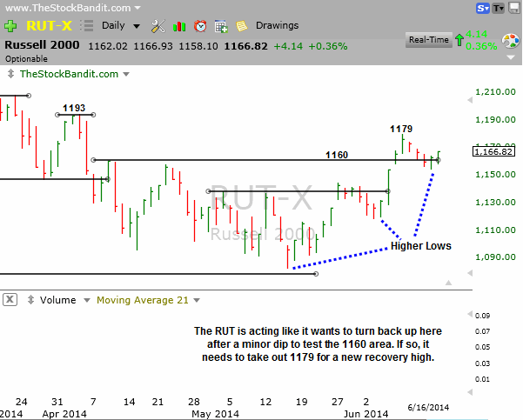Screen dimensions: 523x420
Task: Click the green TheStockBandit.com pane label
Action: click(69, 74)
